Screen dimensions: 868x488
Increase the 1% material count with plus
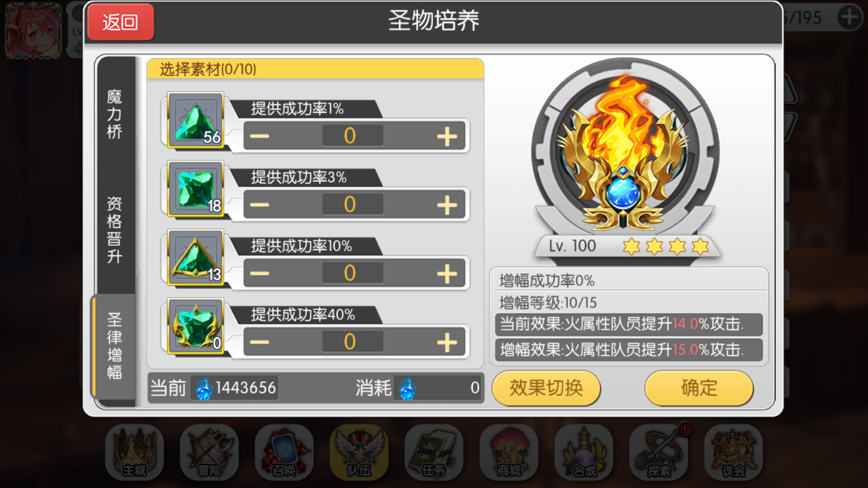tap(447, 136)
